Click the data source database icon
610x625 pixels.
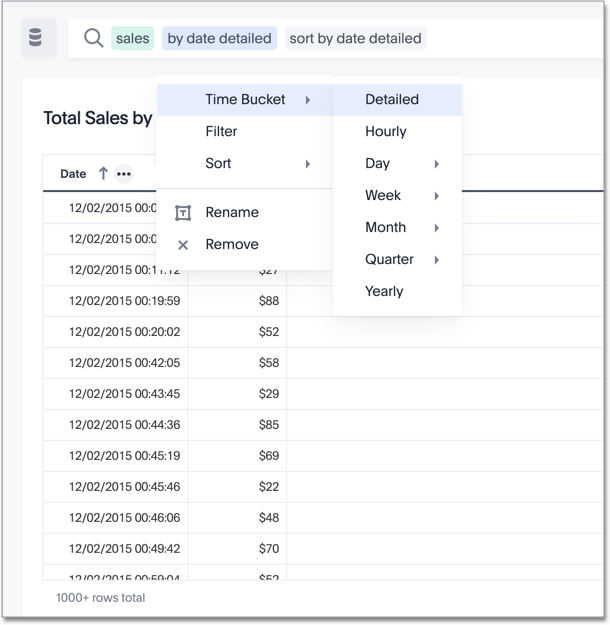pos(37,39)
